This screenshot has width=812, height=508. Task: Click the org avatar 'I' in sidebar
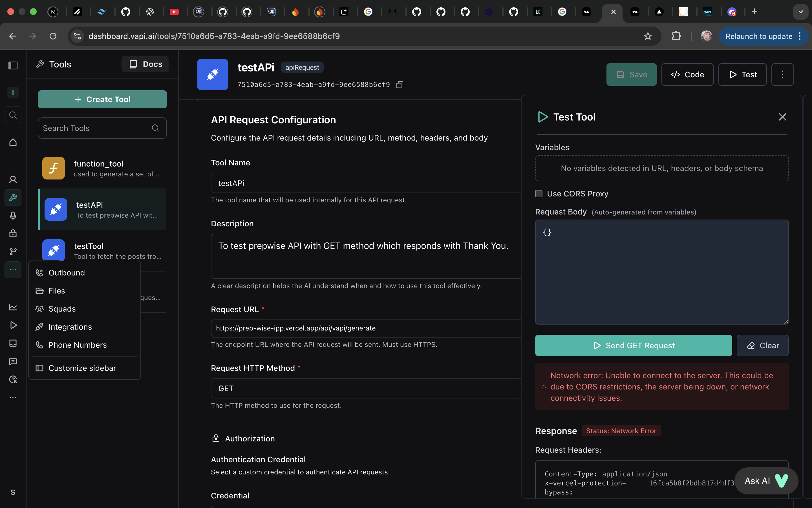pyautogui.click(x=13, y=93)
